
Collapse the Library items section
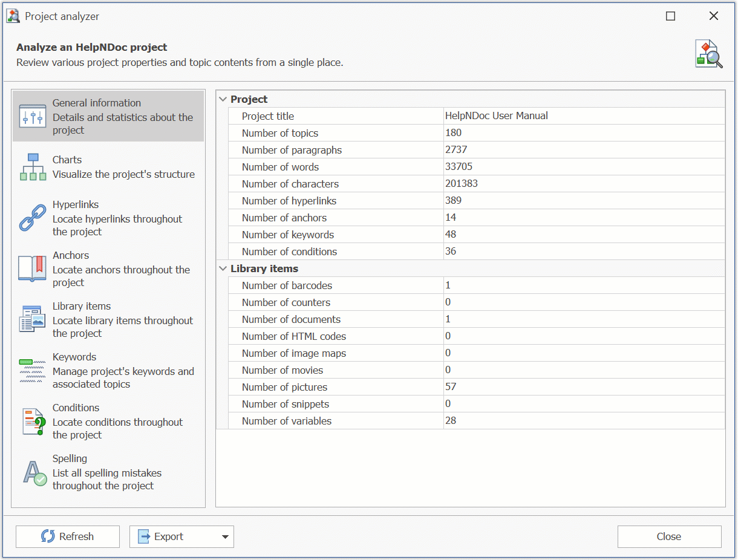pos(223,268)
